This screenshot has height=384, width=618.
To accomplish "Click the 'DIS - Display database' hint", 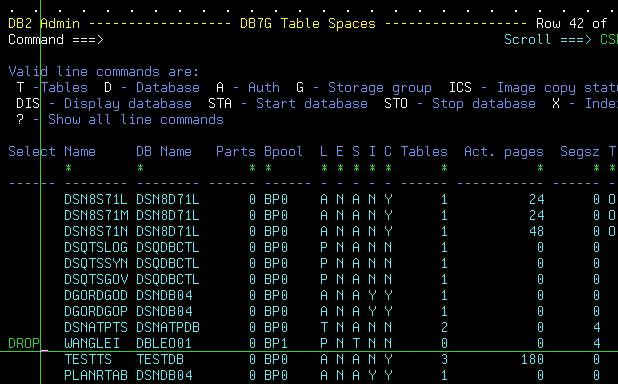I will pyautogui.click(x=104, y=104).
